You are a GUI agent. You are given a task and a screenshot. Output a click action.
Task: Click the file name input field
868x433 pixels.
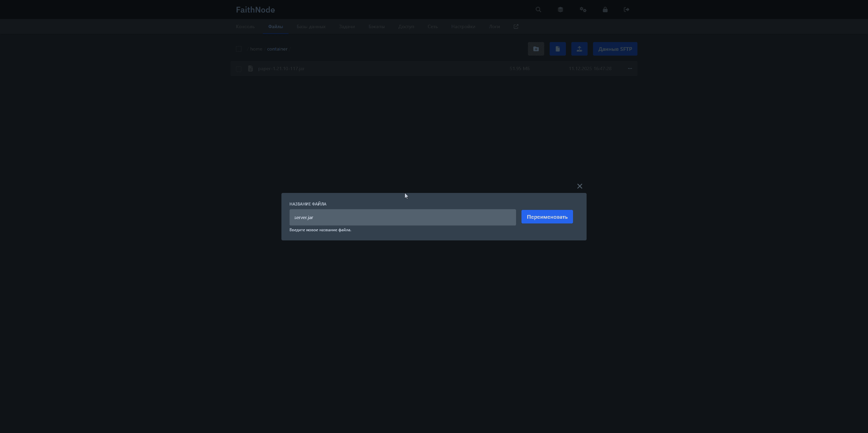(x=402, y=217)
